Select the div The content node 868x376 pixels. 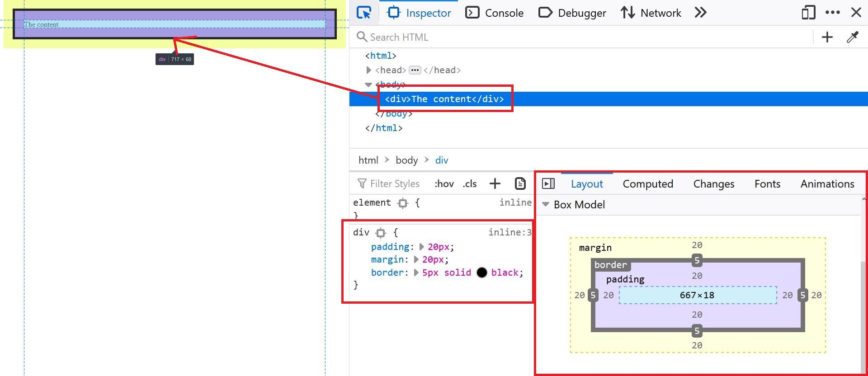click(444, 99)
